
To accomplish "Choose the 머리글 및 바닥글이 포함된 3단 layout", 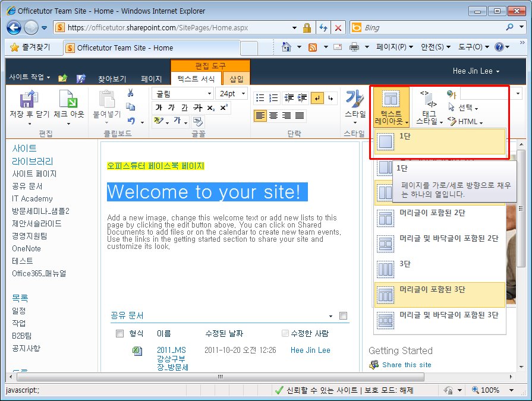I will click(440, 320).
